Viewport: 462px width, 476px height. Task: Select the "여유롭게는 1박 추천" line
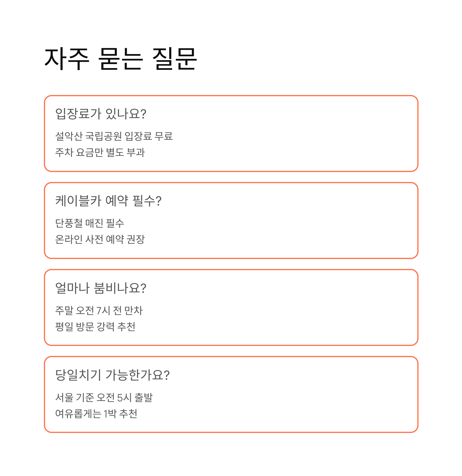96,414
